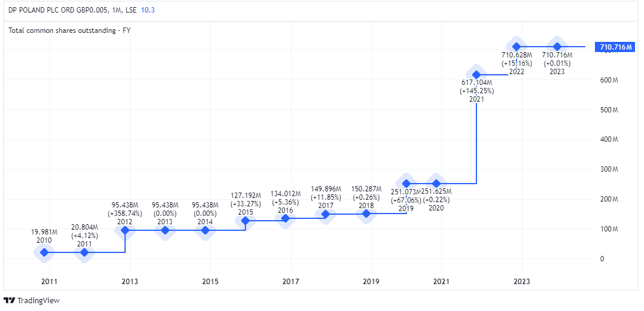Image resolution: width=644 pixels, height=311 pixels.
Task: Select the 2020 data point at 251.625M
Action: [436, 184]
